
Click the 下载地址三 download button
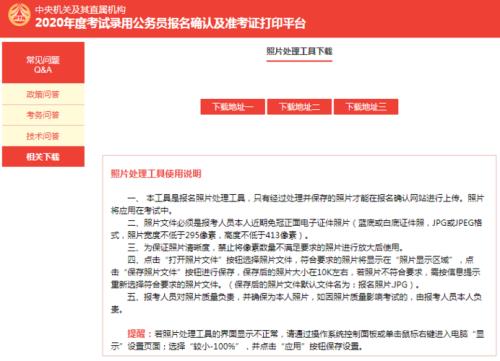click(366, 107)
